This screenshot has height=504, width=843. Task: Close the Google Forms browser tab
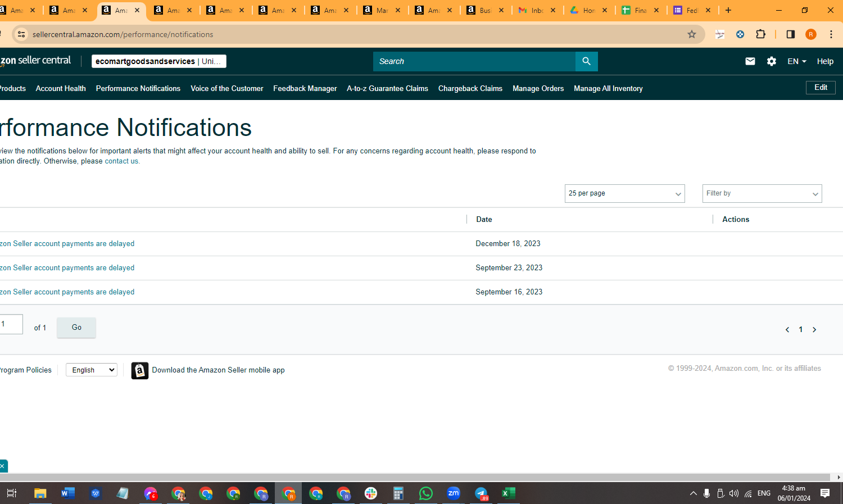[x=708, y=10]
